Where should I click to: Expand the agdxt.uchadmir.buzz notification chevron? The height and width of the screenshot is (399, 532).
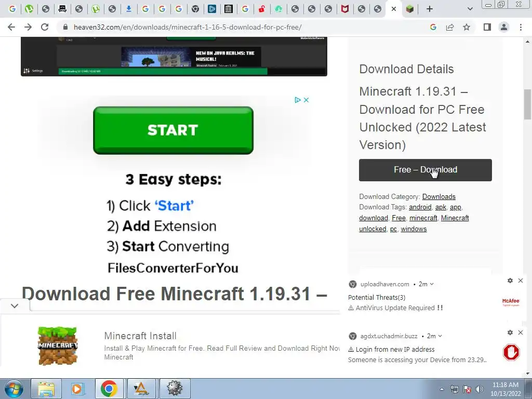pos(440,336)
